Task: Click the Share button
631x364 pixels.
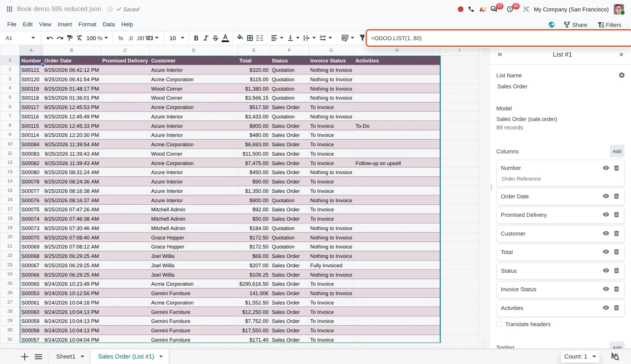Action: pyautogui.click(x=575, y=25)
